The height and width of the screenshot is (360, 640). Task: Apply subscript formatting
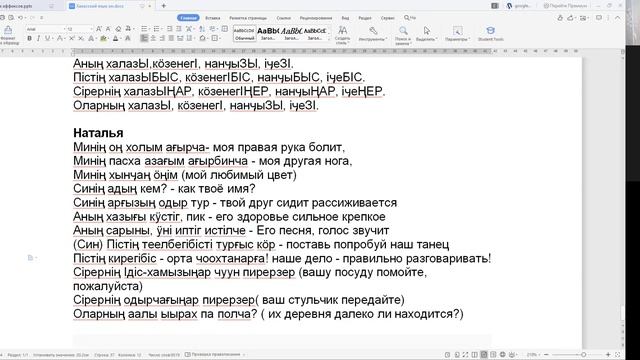pyautogui.click(x=80, y=38)
